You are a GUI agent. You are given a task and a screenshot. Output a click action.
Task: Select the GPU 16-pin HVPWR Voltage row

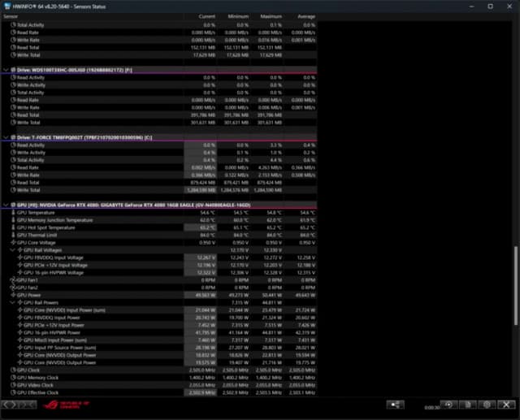[159, 272]
